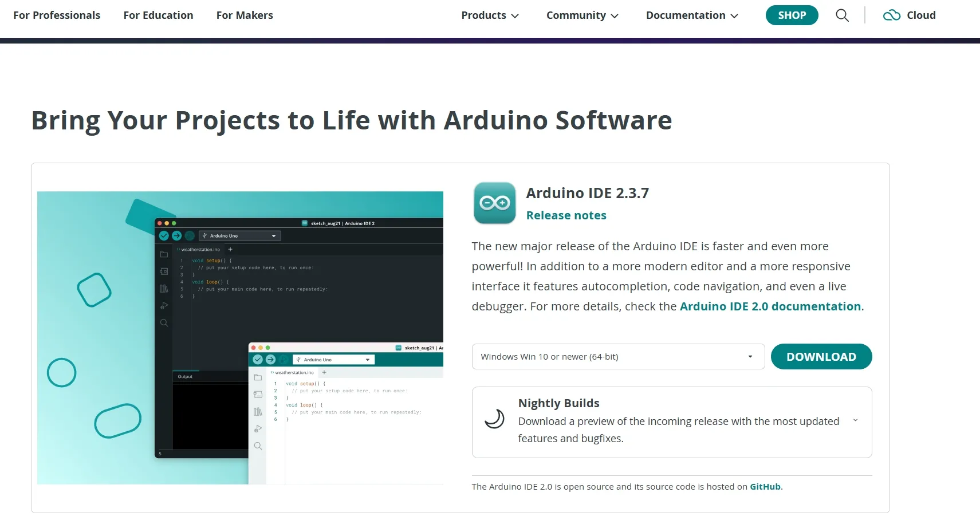Click the DOWNLOAD button
This screenshot has height=520, width=980.
[821, 357]
